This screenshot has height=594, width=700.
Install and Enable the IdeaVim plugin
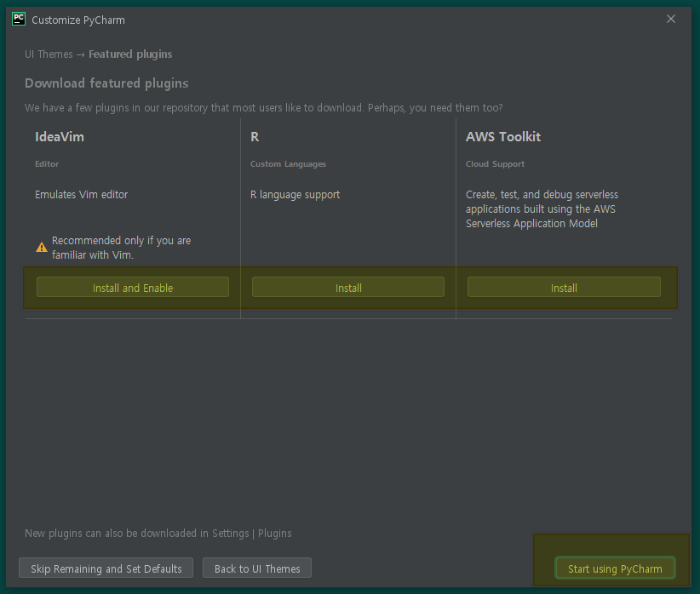(133, 287)
